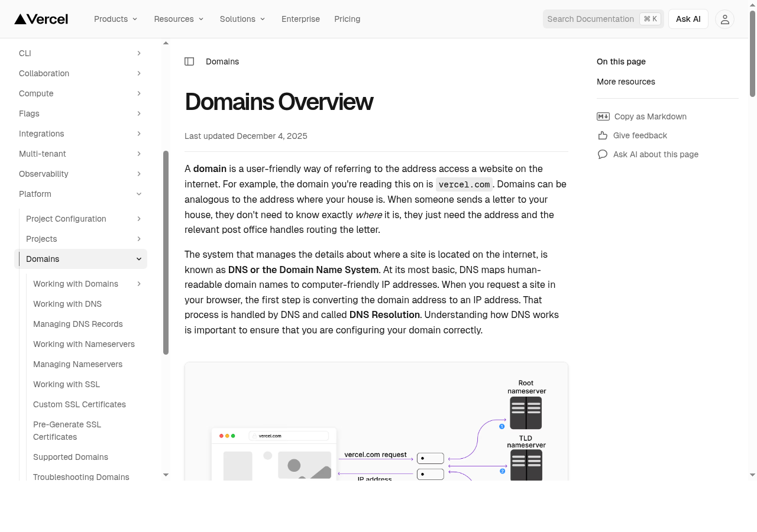Focus the Search Documentation field
Screen dimensions: 757x532
coord(603,19)
